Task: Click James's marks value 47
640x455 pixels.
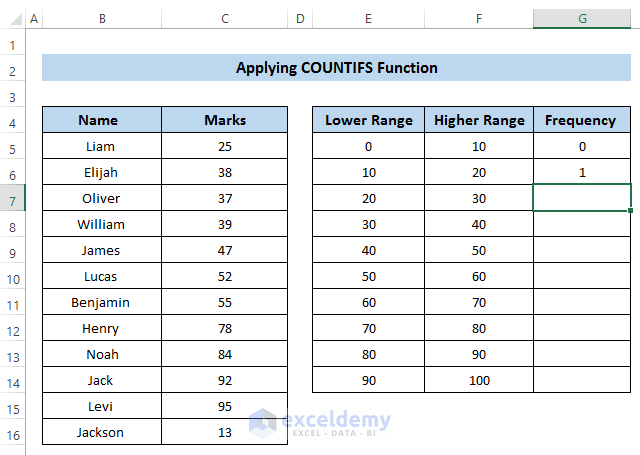Action: pyautogui.click(x=224, y=250)
